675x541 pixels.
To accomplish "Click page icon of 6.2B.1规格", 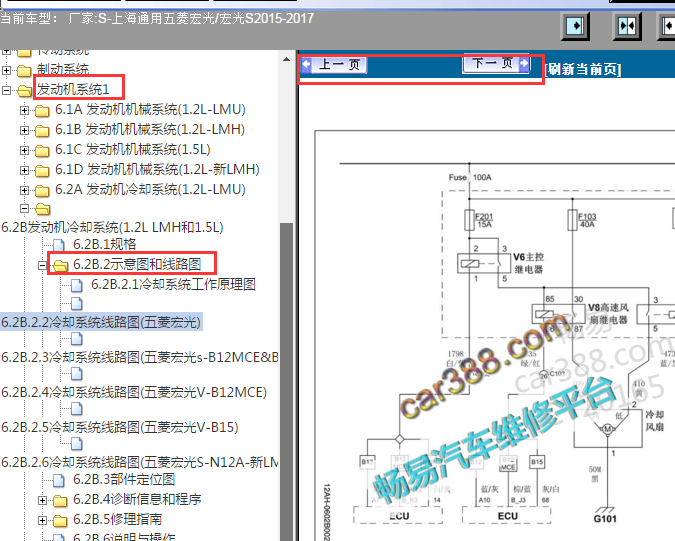I will tap(59, 245).
